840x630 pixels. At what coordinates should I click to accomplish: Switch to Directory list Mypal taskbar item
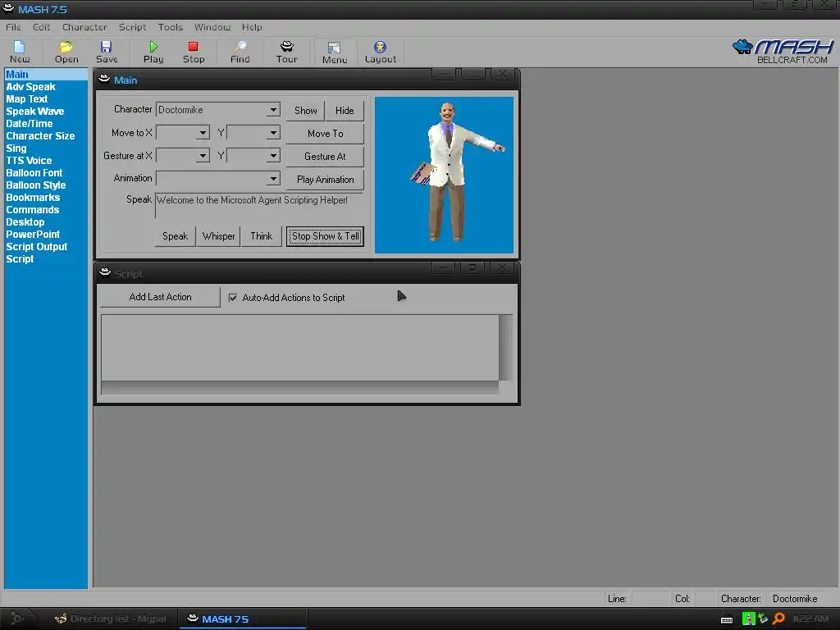tap(111, 619)
